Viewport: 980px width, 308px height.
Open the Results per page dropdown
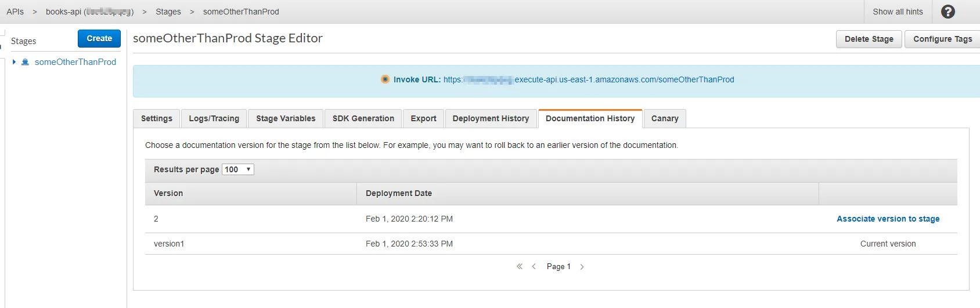tap(238, 169)
